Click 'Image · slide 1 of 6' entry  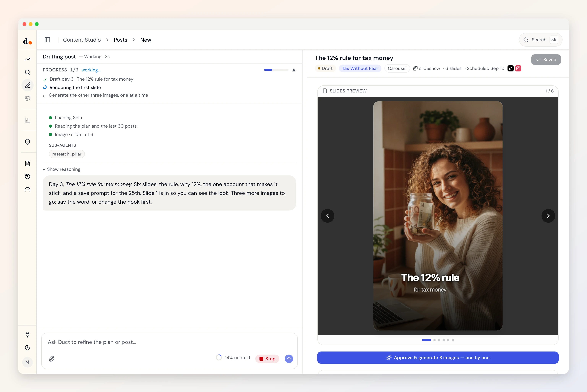point(74,134)
